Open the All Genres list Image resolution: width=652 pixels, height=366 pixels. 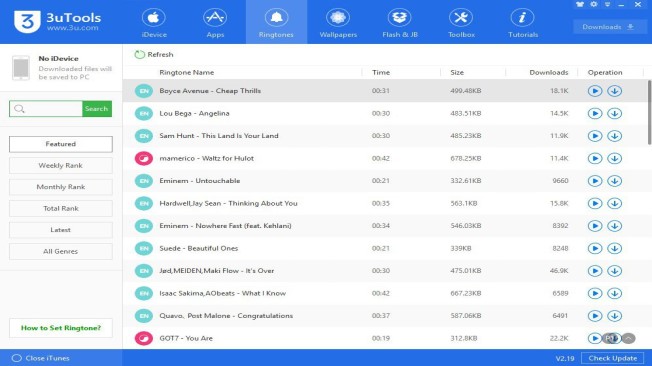pos(61,252)
